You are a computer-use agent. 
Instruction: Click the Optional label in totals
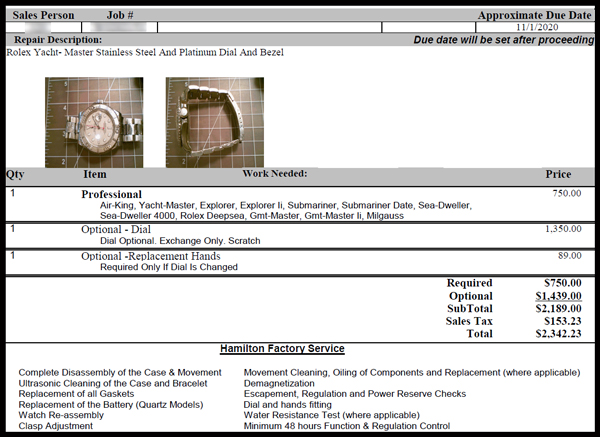(x=471, y=296)
